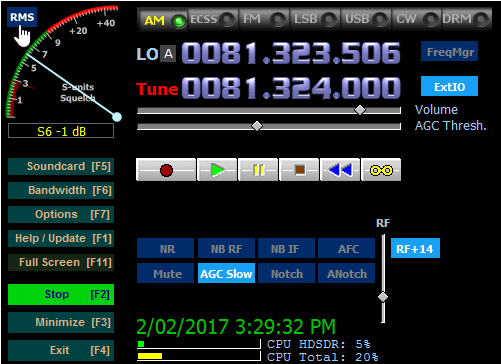Click the S-meter reading S6 -1 dB
The image size is (501, 364).
[61, 131]
